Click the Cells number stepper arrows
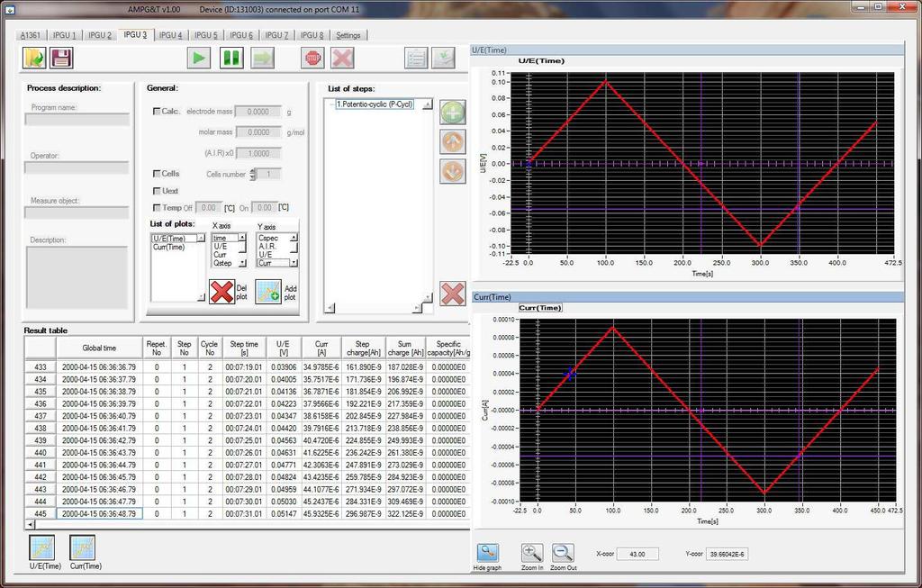This screenshot has height=588, width=922. click(253, 174)
